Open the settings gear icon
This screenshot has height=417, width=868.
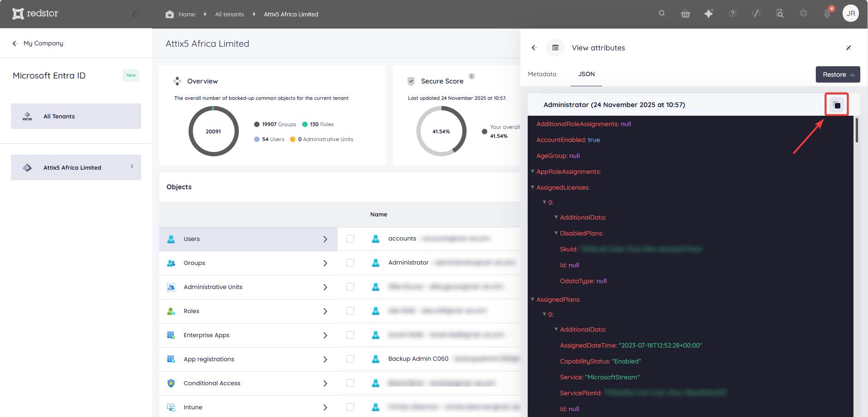click(x=804, y=14)
